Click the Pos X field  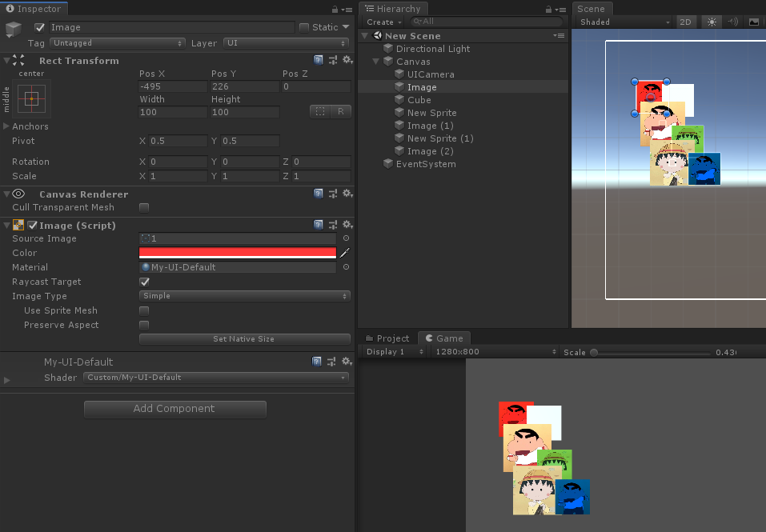point(174,86)
